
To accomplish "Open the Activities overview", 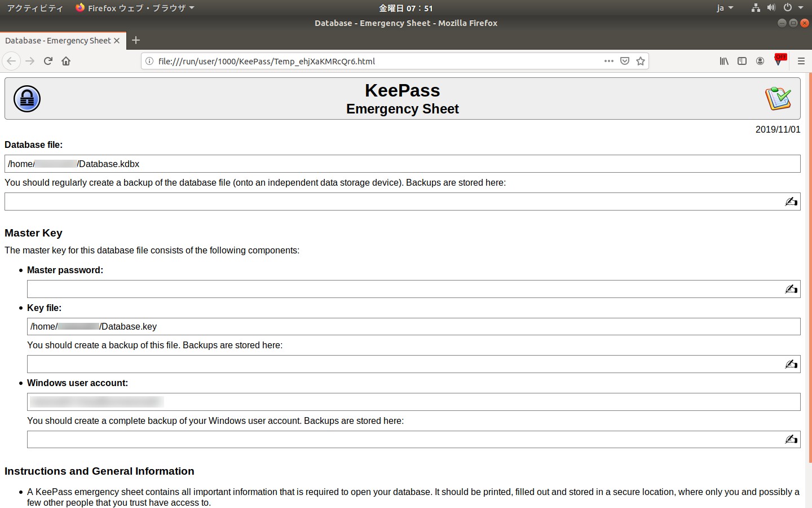I will 35,8.
